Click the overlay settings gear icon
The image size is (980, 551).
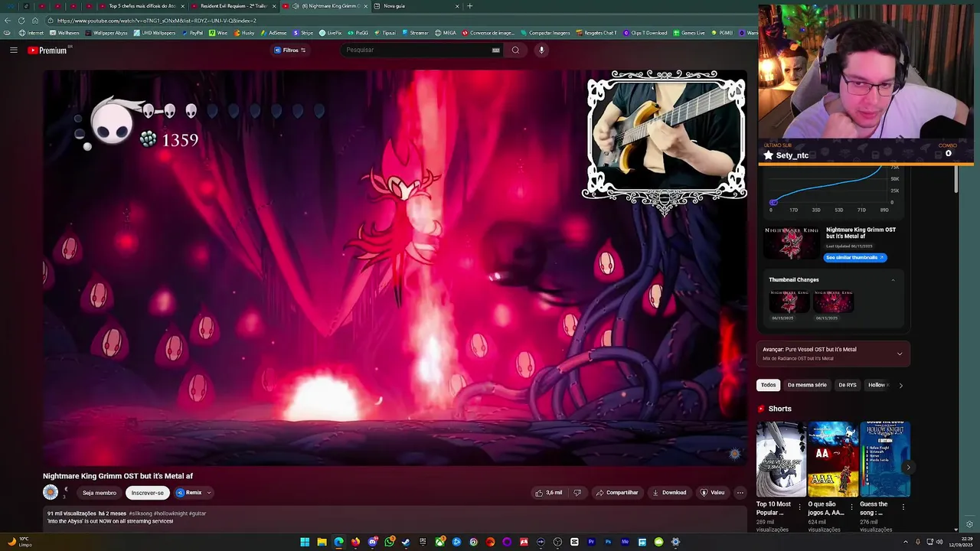[x=969, y=524]
